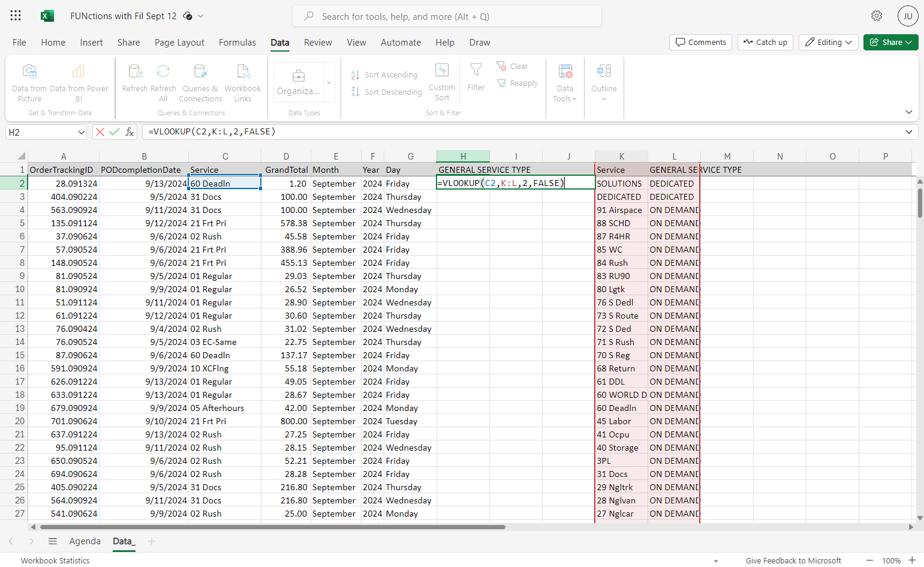Cancel the formula entry with the X icon

[100, 132]
